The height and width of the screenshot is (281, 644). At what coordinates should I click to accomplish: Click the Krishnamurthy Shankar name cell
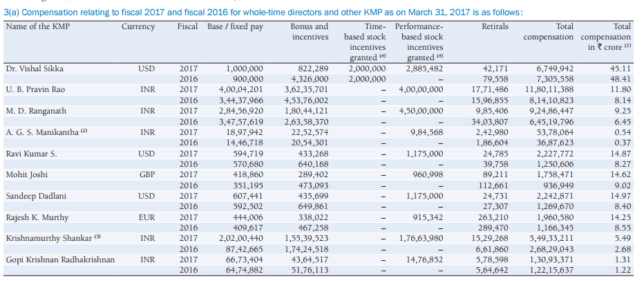[49, 238]
